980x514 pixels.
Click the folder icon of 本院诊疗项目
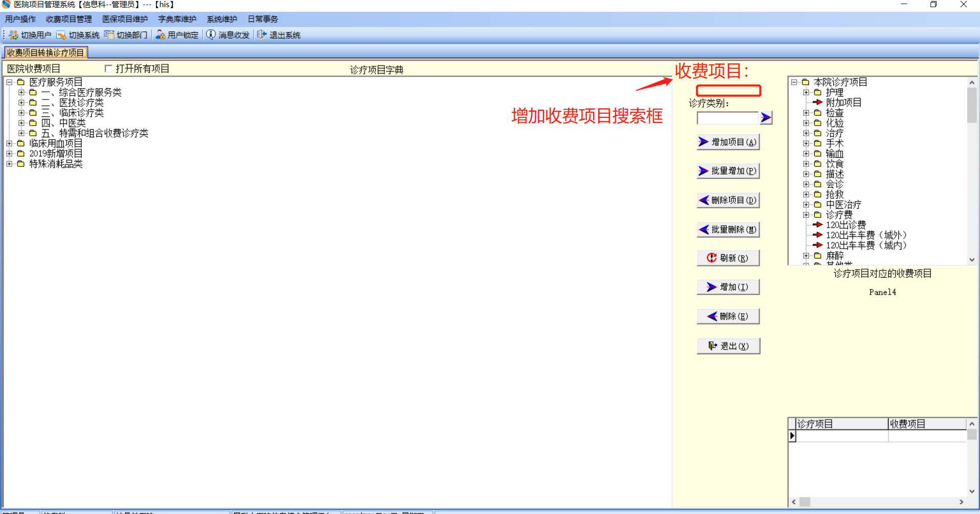click(806, 82)
